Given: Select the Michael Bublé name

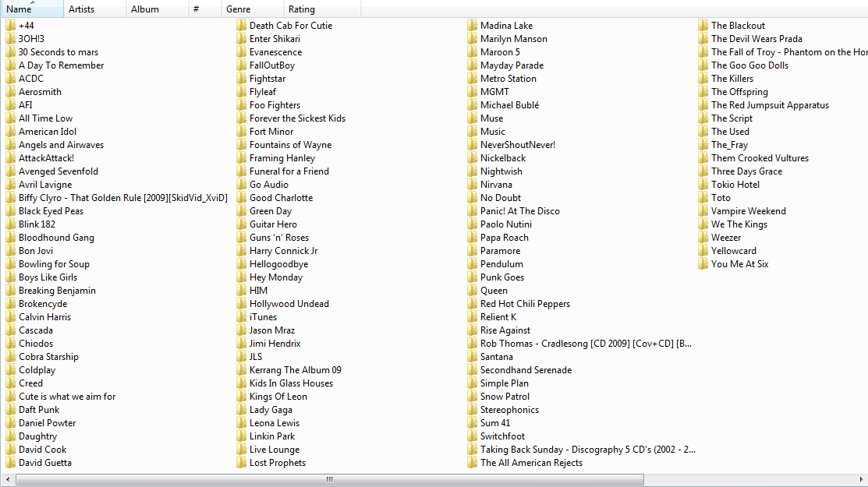Looking at the screenshot, I should click(509, 105).
